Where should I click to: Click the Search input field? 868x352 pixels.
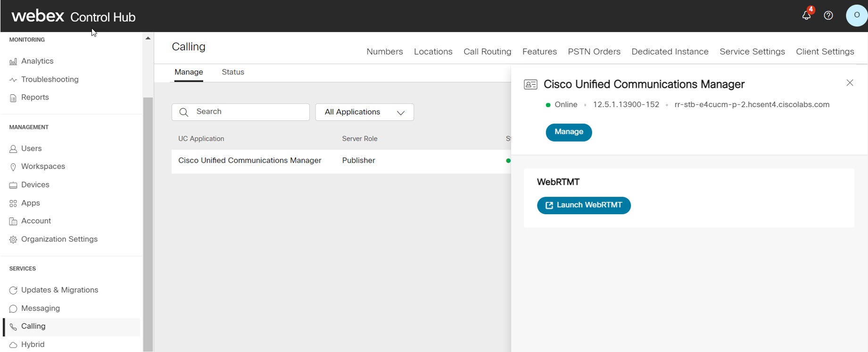click(240, 112)
